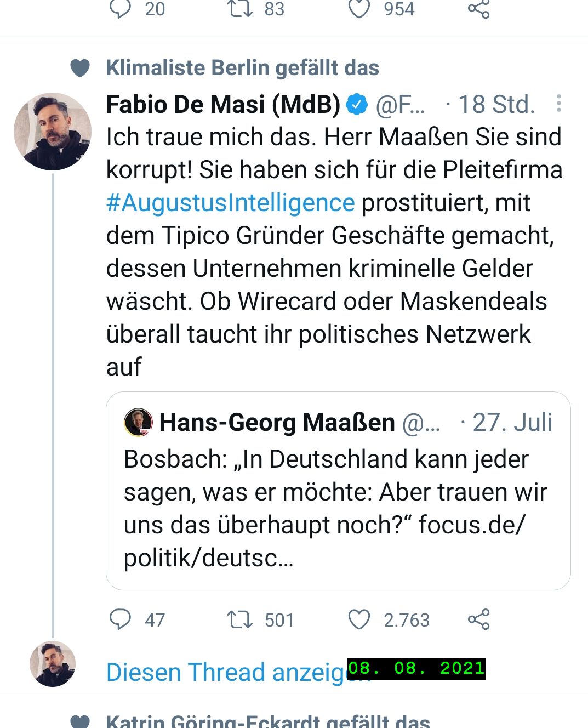
Task: Share Fabio De Masi's tweet
Action: tap(478, 619)
